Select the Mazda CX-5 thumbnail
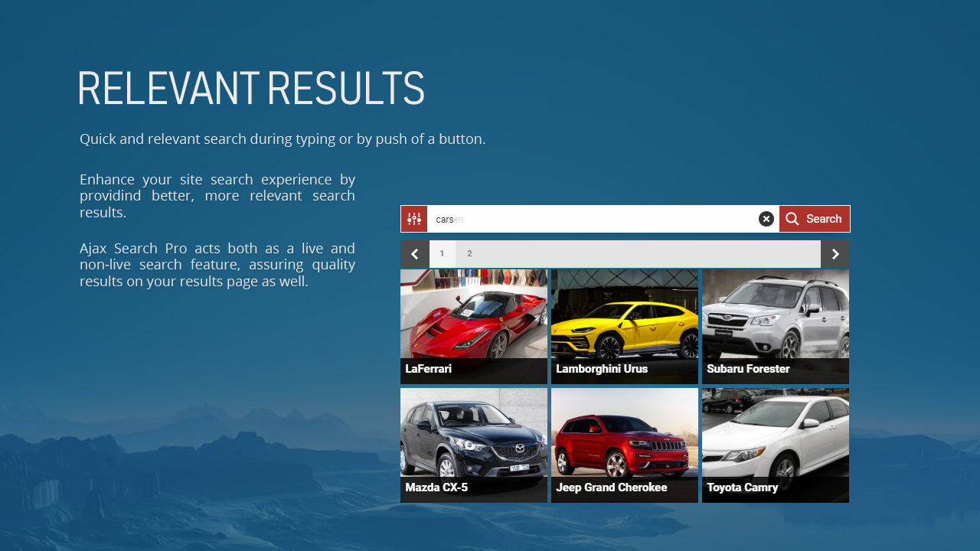 tap(473, 432)
